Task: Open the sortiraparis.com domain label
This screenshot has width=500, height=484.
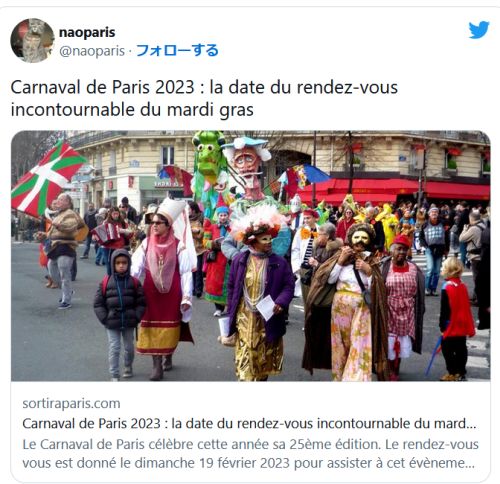Action: click(x=71, y=403)
